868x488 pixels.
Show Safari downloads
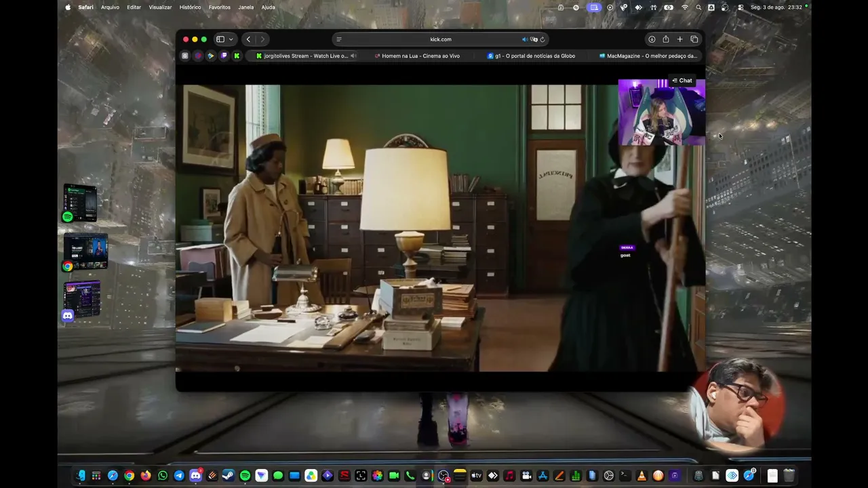(652, 39)
